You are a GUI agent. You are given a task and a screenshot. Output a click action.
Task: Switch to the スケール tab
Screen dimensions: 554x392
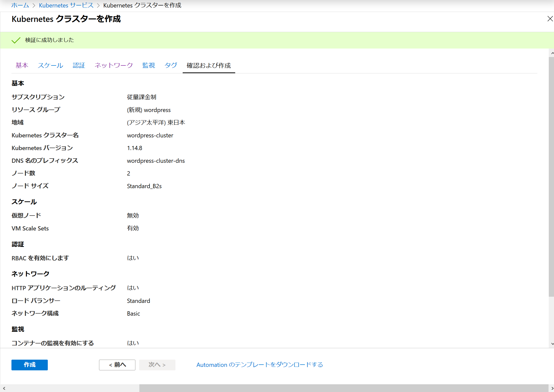[x=51, y=65]
